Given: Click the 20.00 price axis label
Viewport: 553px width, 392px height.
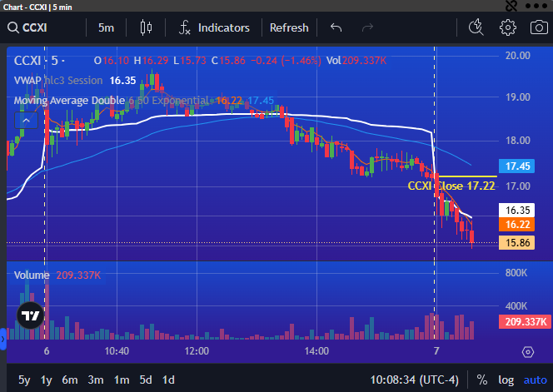Looking at the screenshot, I should (x=518, y=56).
